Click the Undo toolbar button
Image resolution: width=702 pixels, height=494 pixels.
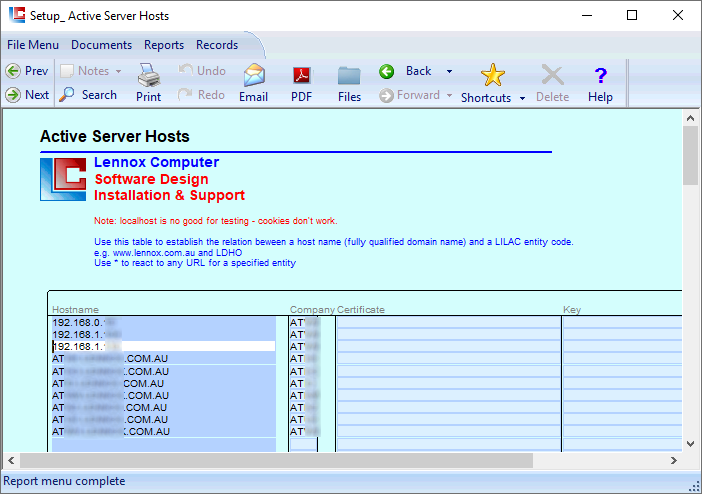coord(202,71)
